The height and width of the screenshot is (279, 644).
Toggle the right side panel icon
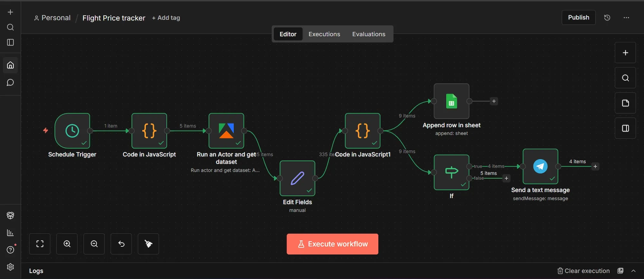(x=625, y=128)
